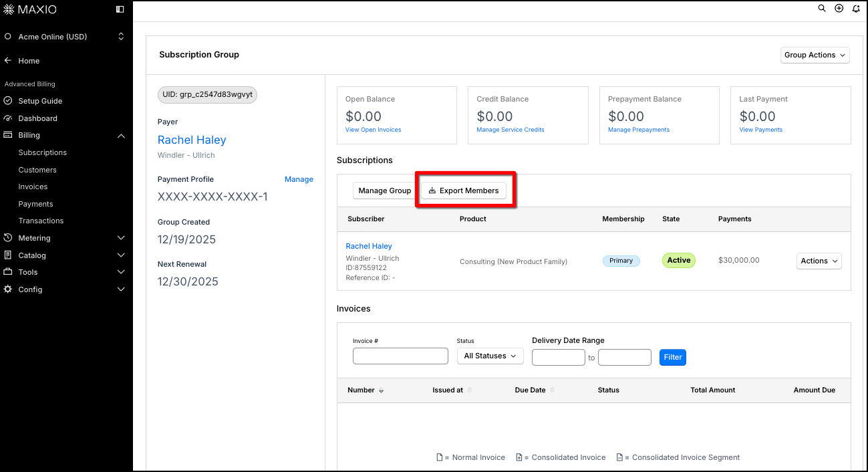This screenshot has height=472, width=868.
Task: Click the Primary membership badge
Action: [x=621, y=261]
